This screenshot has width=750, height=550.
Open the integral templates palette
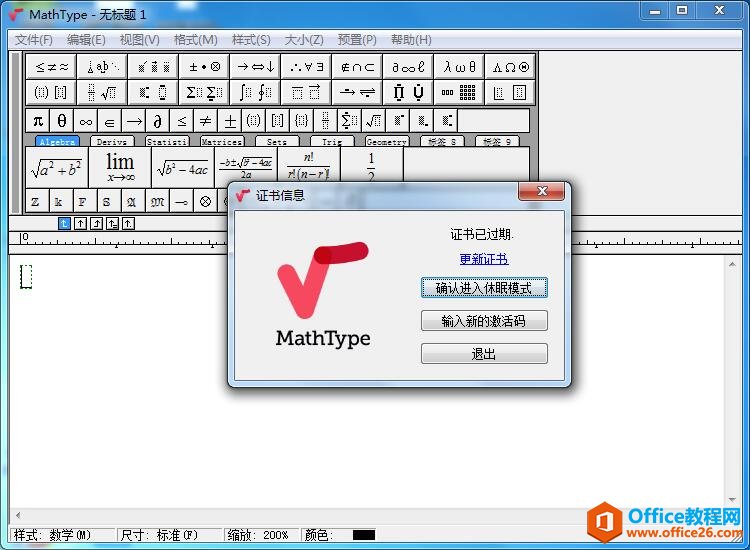[x=256, y=93]
